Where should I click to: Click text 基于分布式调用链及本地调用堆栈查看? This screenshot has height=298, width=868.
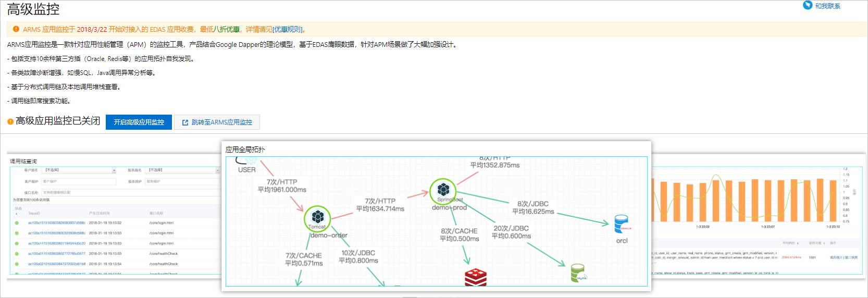tap(66, 87)
